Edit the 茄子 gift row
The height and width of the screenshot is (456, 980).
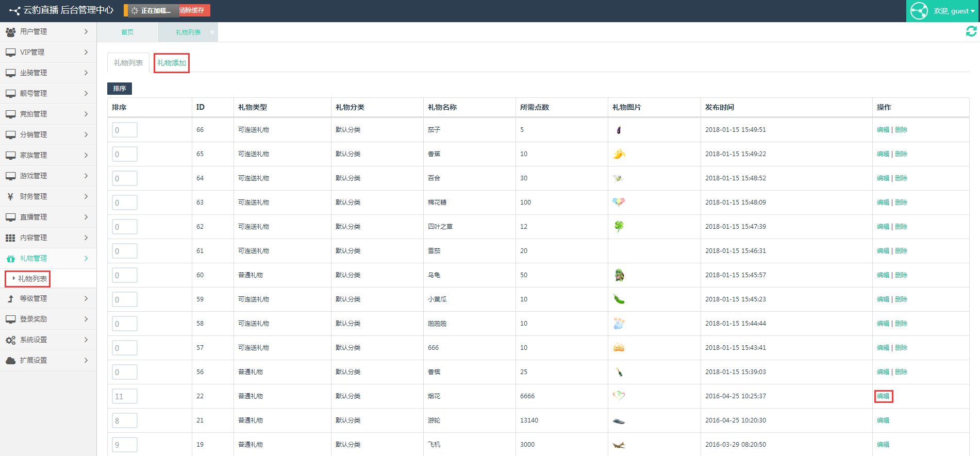(883, 130)
